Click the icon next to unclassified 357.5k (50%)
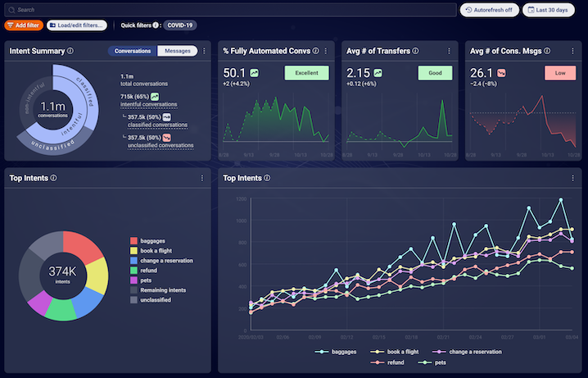 point(166,138)
